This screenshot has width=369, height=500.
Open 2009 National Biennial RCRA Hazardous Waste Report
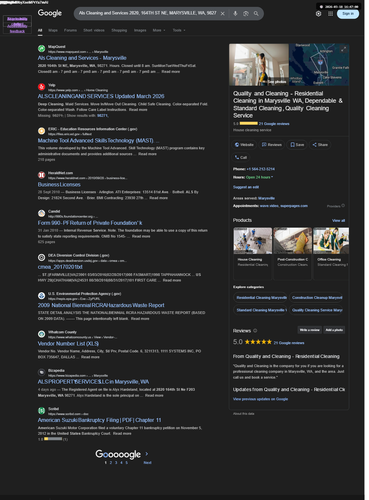pyautogui.click(x=101, y=305)
